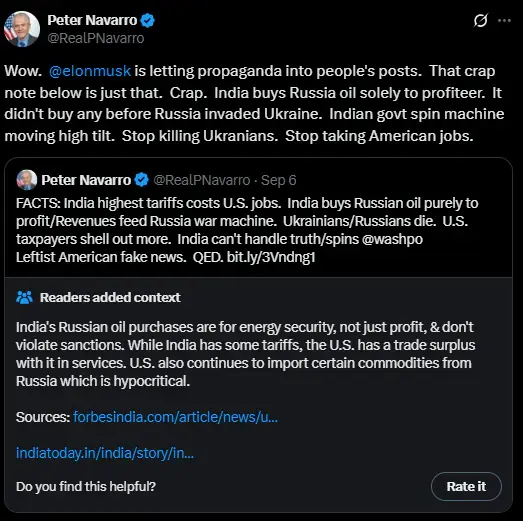Open the three-dot more options menu
Viewport: 523px width, 521px height.
(504, 21)
